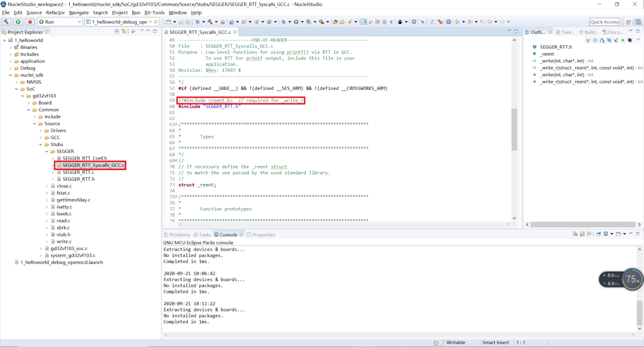This screenshot has height=347, width=644.
Task: Click the Quick Access search field
Action: click(x=604, y=22)
